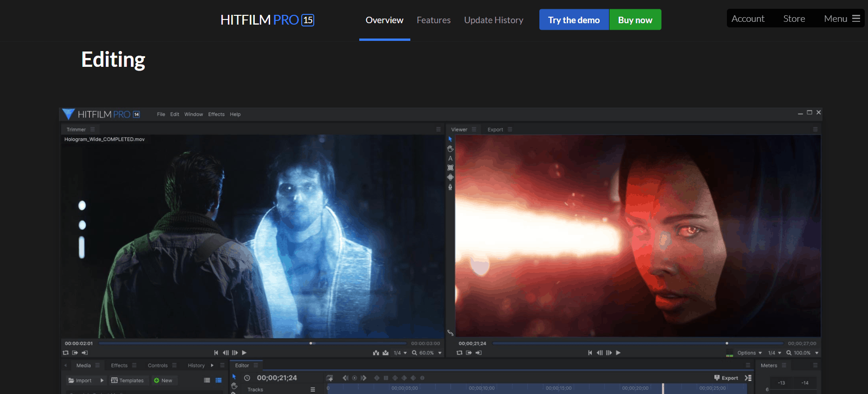Toggle the add keyframe circle button
Screen dimensions: 868x394
click(x=355, y=378)
